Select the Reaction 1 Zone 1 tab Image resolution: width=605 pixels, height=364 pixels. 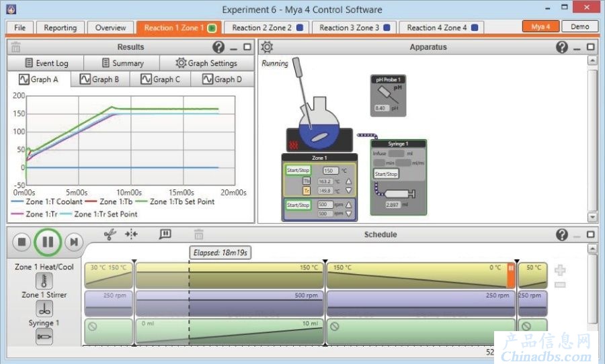point(179,28)
